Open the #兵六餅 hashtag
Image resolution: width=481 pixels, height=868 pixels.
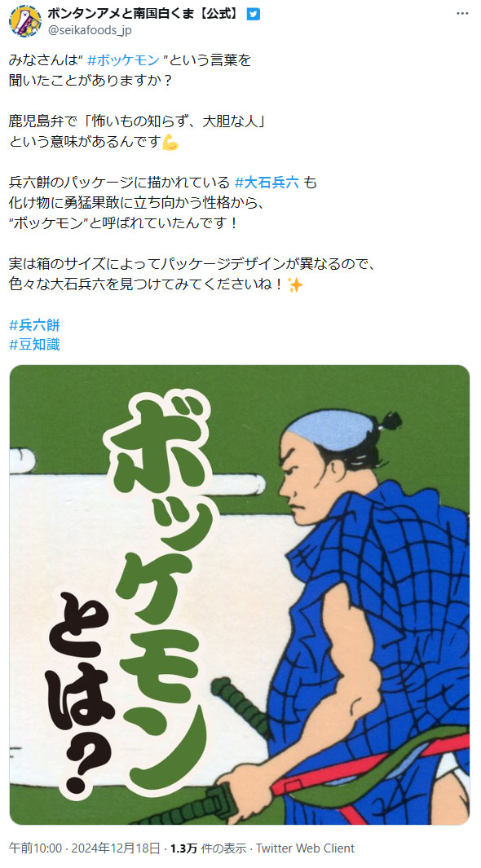point(34,325)
